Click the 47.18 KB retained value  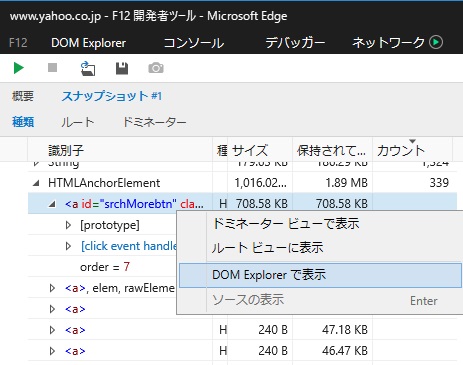[x=345, y=330]
